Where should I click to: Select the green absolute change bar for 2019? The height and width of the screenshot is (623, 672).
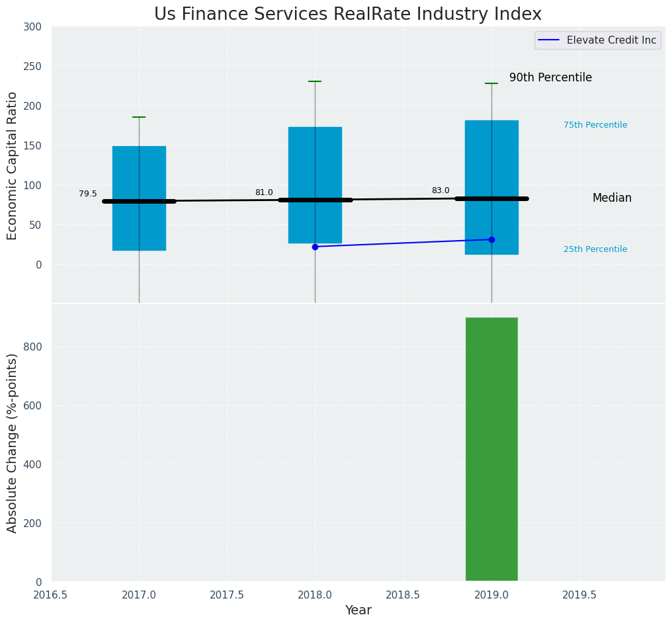(x=491, y=449)
